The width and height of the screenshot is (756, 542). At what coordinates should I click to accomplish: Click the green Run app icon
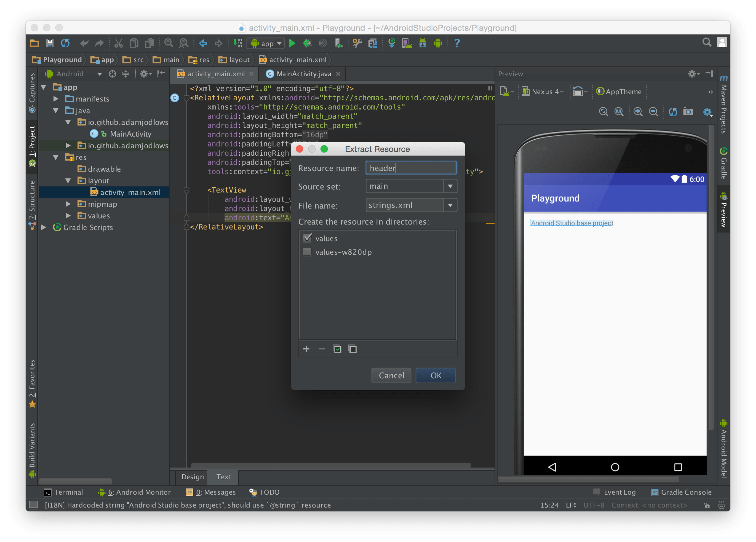(x=292, y=43)
